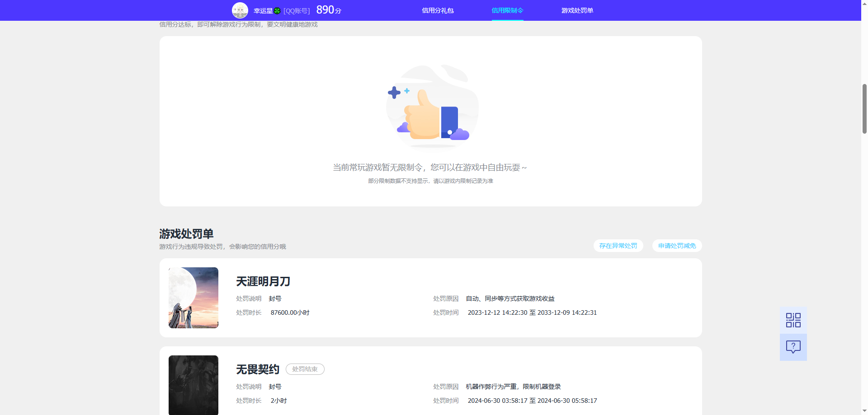
Task: Click the green clover badge next to 幸运星
Action: pos(277,11)
